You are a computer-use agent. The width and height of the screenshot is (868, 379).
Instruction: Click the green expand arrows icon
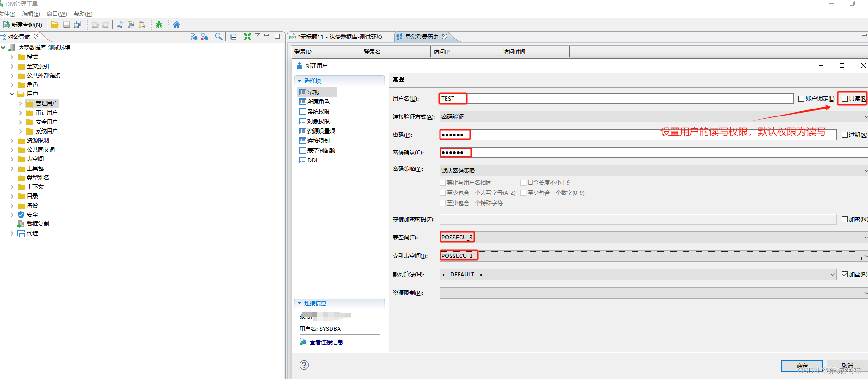[248, 37]
